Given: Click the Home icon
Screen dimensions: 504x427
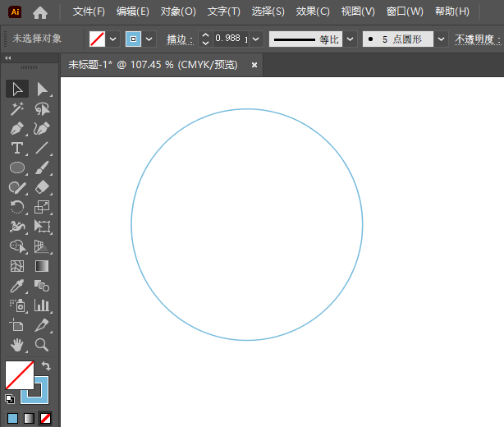Looking at the screenshot, I should click(40, 12).
